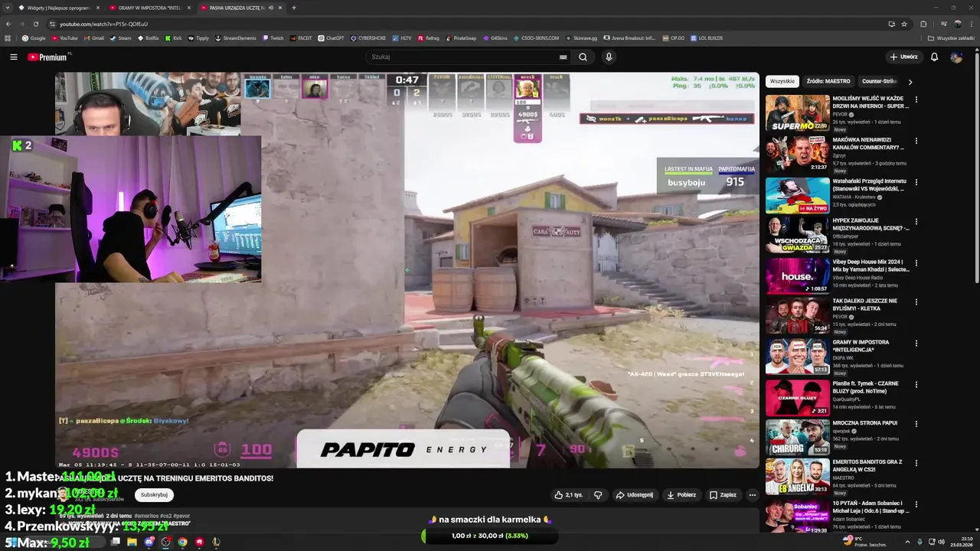Screen dimensions: 980x551
Task: Click the YouTube Premium logo
Action: click(x=49, y=57)
